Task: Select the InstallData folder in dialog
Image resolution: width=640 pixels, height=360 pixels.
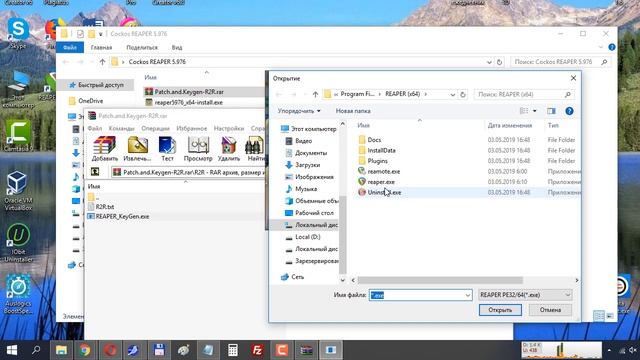Action: [x=377, y=150]
